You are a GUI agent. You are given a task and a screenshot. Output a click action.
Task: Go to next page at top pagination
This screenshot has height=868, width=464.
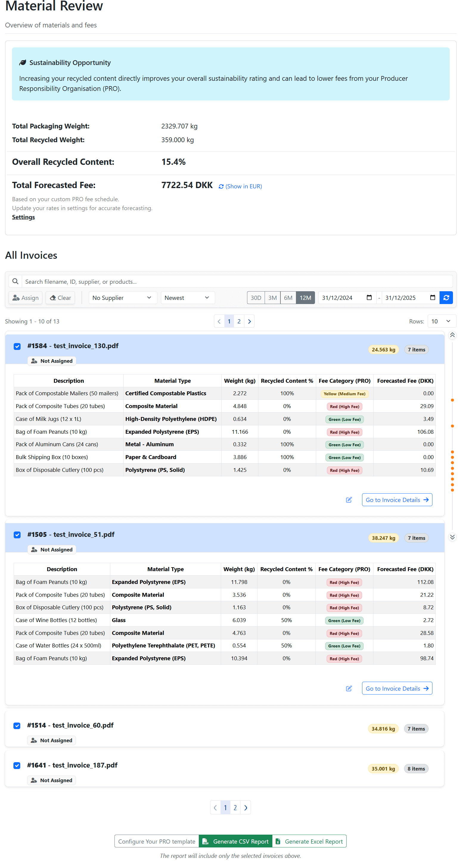249,321
